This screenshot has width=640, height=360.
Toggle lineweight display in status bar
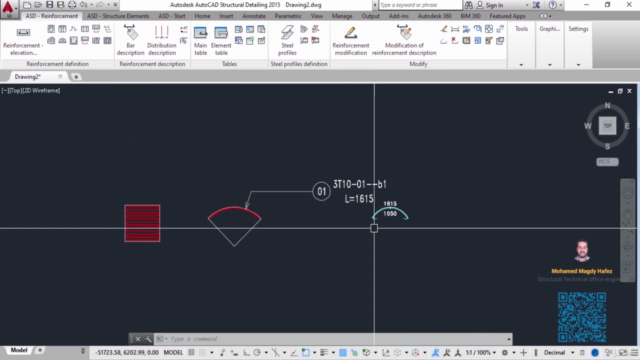pos(324,353)
